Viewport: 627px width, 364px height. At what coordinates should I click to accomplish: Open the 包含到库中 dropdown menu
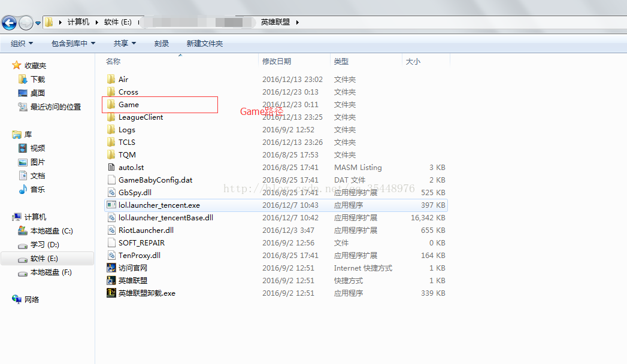click(73, 43)
